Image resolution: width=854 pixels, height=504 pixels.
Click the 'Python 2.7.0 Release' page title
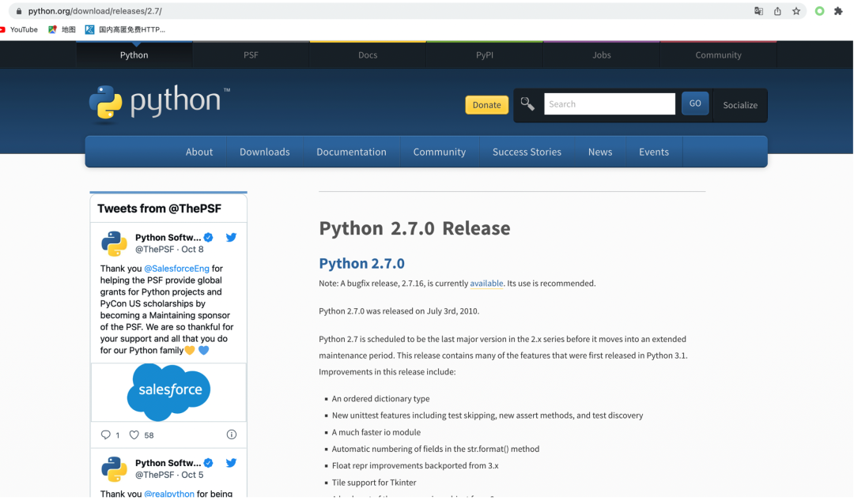pos(414,228)
